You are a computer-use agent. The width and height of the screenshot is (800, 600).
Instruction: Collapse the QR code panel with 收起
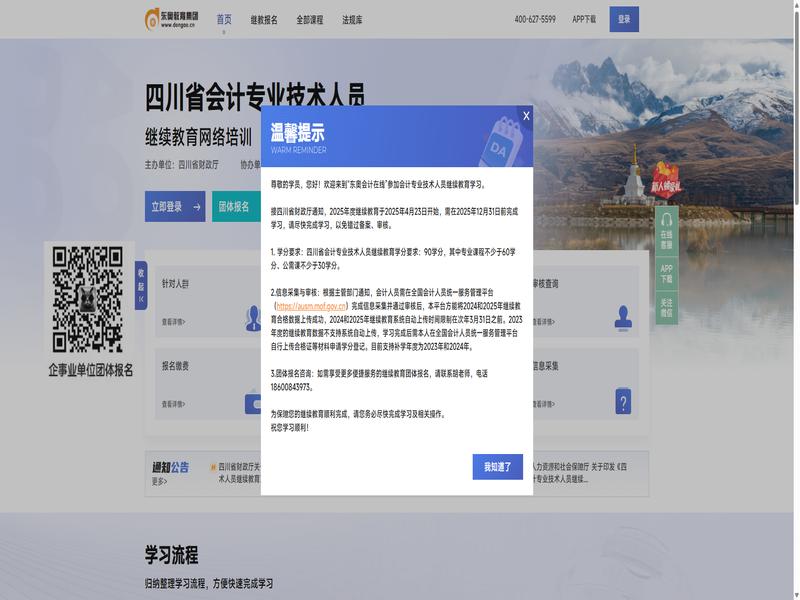pos(141,285)
